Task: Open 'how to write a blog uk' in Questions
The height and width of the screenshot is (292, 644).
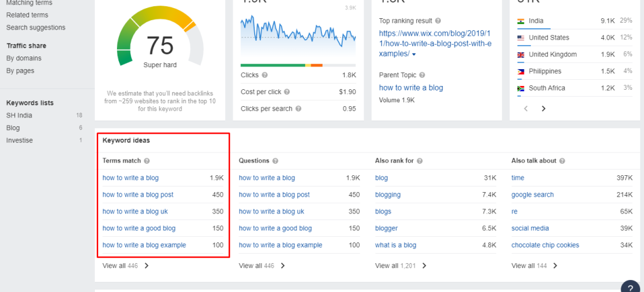Action: (272, 212)
